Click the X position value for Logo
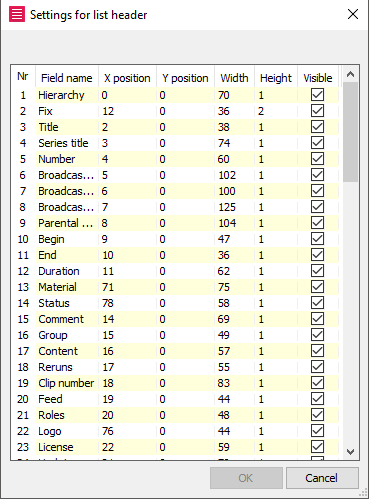The image size is (369, 499). click(x=127, y=431)
